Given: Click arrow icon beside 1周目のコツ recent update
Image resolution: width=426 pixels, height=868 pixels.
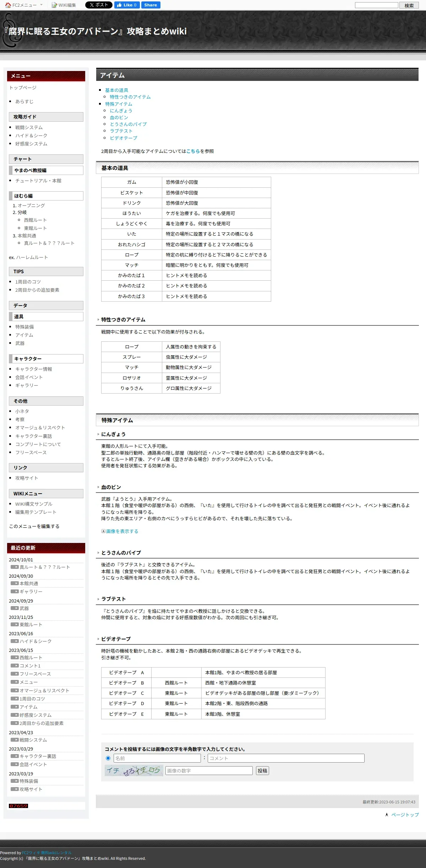Looking at the screenshot, I should pos(15,699).
